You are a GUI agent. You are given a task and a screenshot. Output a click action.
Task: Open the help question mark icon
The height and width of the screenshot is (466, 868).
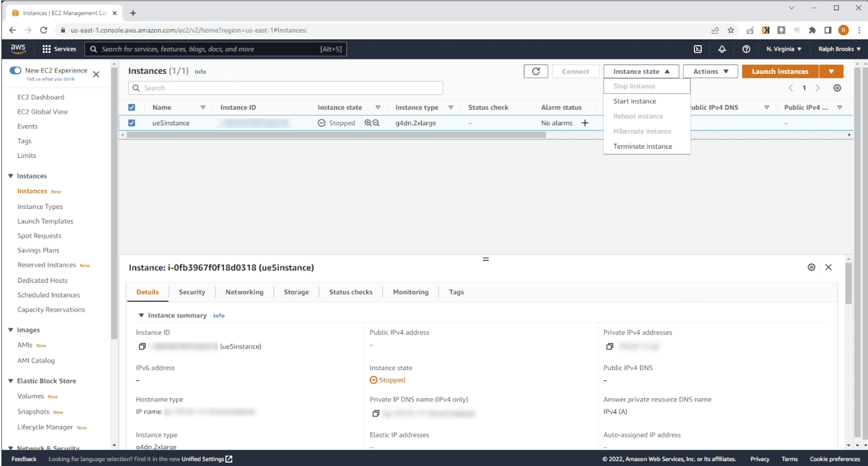pyautogui.click(x=746, y=49)
